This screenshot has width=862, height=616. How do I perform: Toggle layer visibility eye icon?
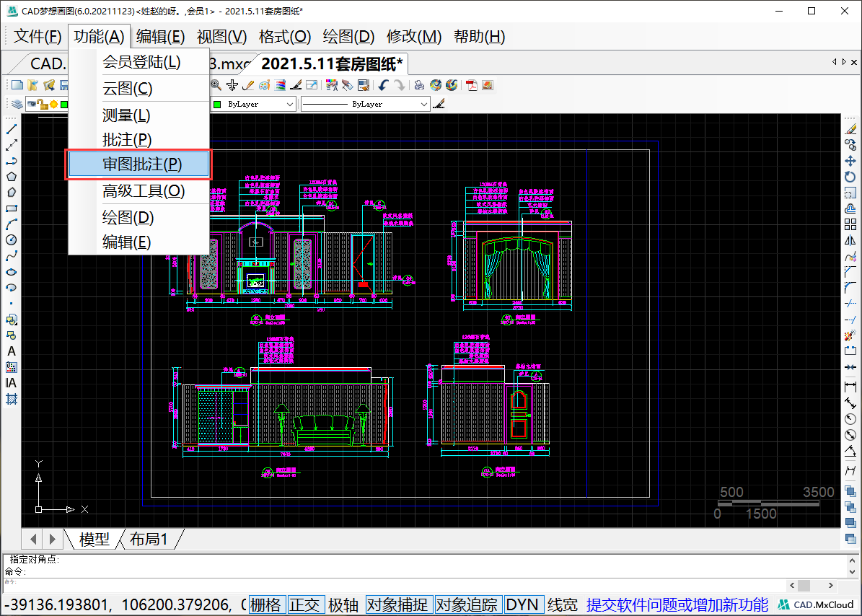pos(31,104)
